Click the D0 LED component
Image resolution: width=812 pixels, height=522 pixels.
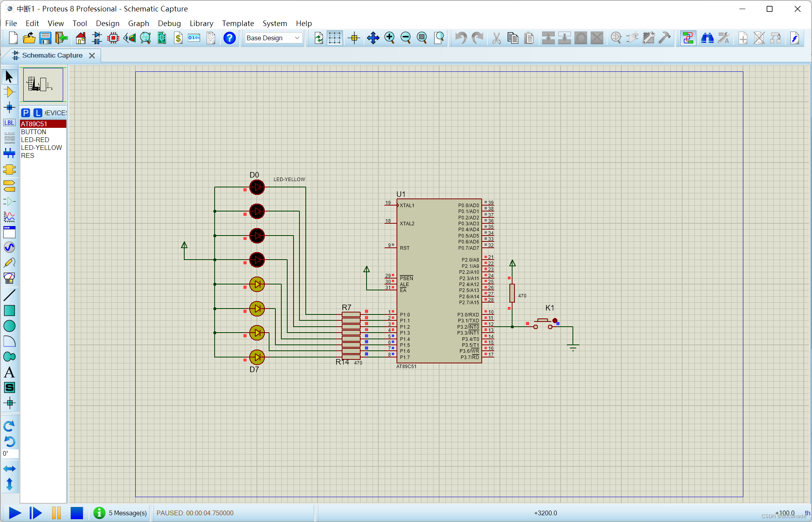click(x=257, y=187)
